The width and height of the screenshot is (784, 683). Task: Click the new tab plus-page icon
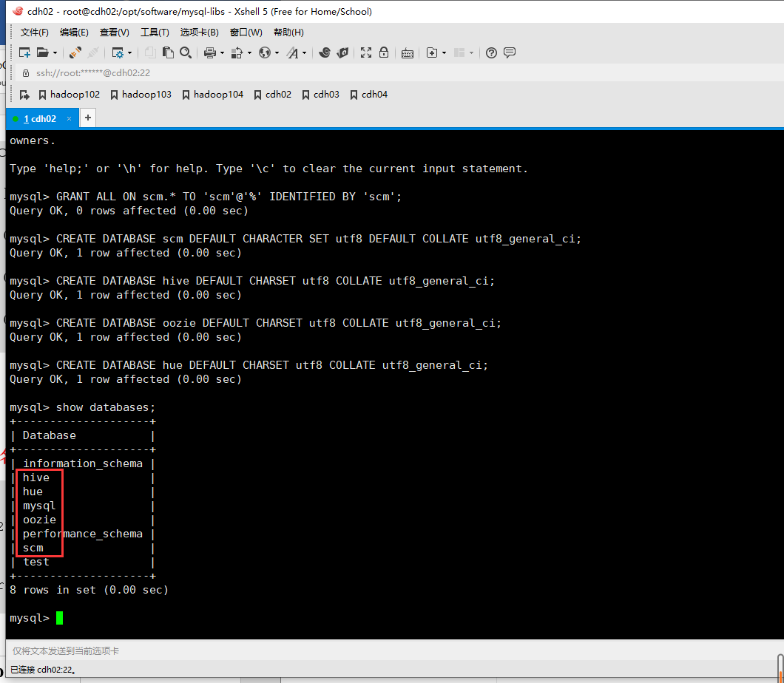tap(432, 52)
